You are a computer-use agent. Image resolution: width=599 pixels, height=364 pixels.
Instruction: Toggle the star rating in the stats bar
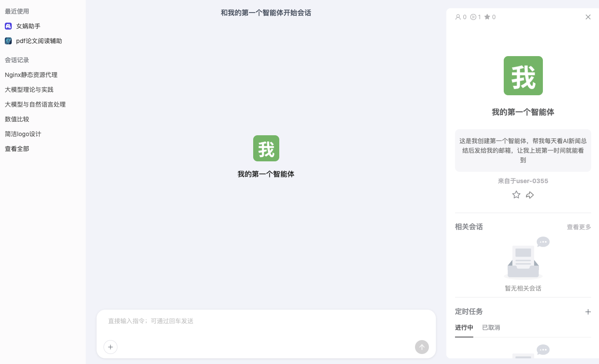pyautogui.click(x=487, y=17)
